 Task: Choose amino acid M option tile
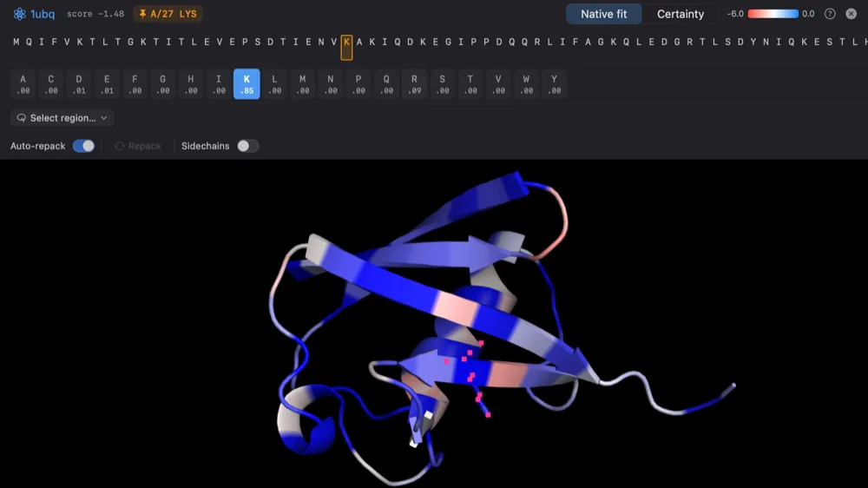pos(302,84)
